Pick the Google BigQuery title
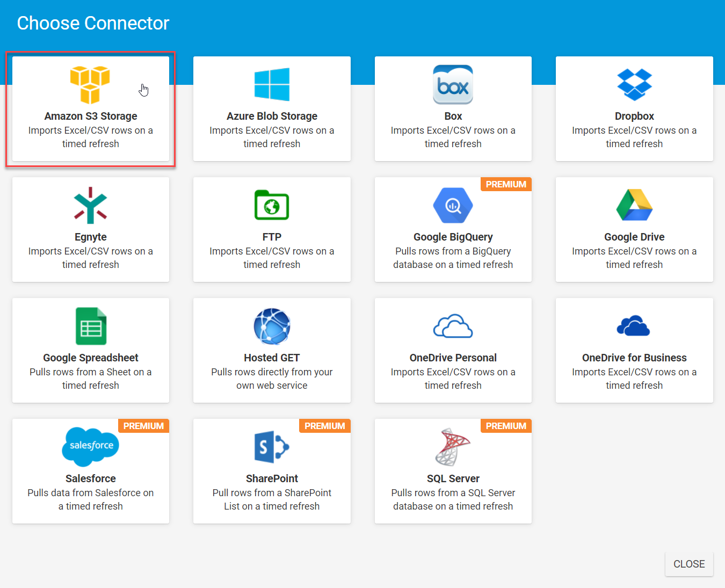This screenshot has width=725, height=588. [453, 237]
